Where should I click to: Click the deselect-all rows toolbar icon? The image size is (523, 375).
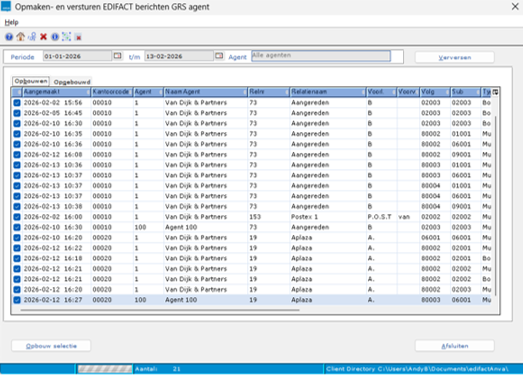point(78,37)
